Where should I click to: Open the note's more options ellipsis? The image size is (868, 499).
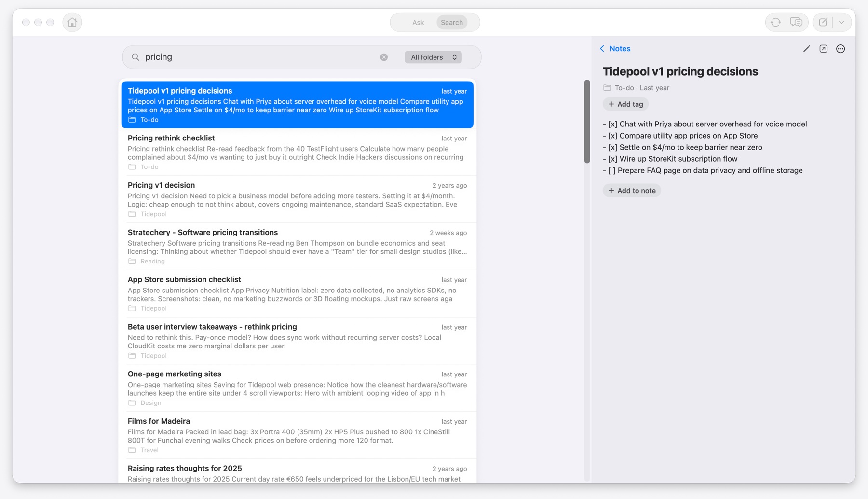pyautogui.click(x=841, y=49)
